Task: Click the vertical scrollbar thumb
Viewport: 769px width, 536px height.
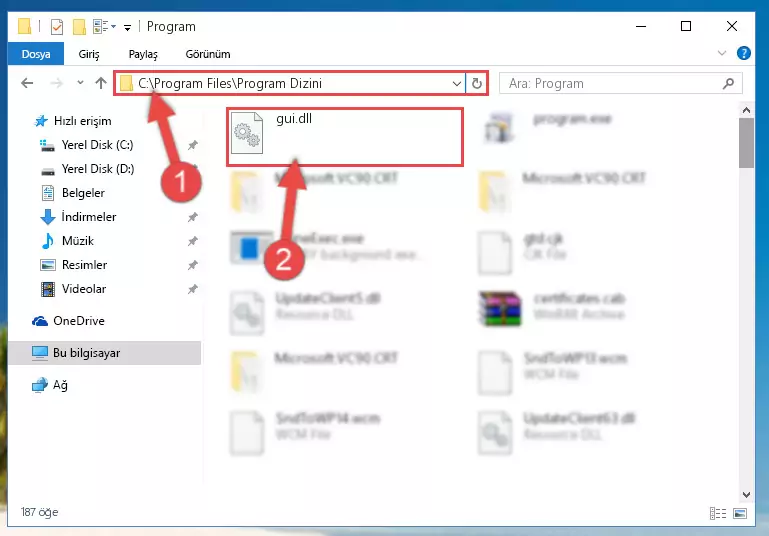Action: coord(746,143)
